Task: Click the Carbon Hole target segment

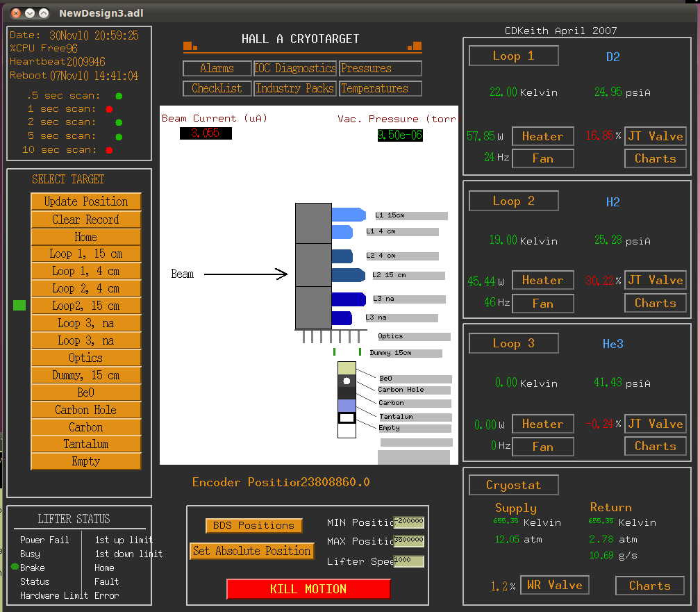Action: coord(347,381)
